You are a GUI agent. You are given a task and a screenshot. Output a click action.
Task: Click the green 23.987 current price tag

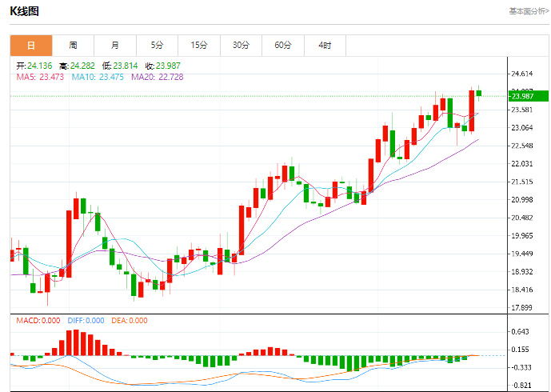(x=528, y=96)
